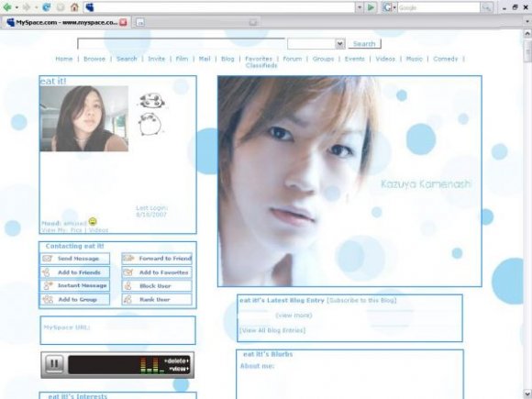Open Search in the navigation bar
This screenshot has height=399, width=532.
click(127, 59)
